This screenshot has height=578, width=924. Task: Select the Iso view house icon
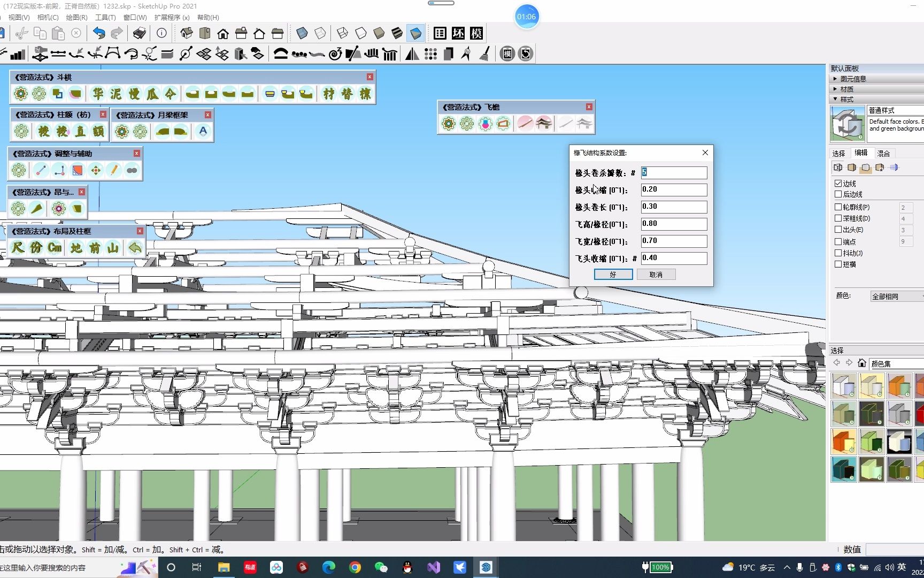tap(187, 33)
